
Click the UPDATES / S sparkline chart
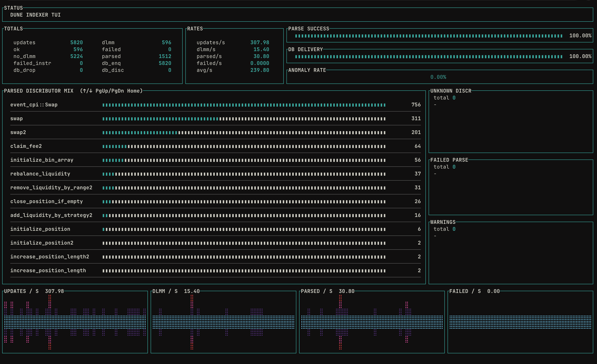pyautogui.click(x=75, y=322)
